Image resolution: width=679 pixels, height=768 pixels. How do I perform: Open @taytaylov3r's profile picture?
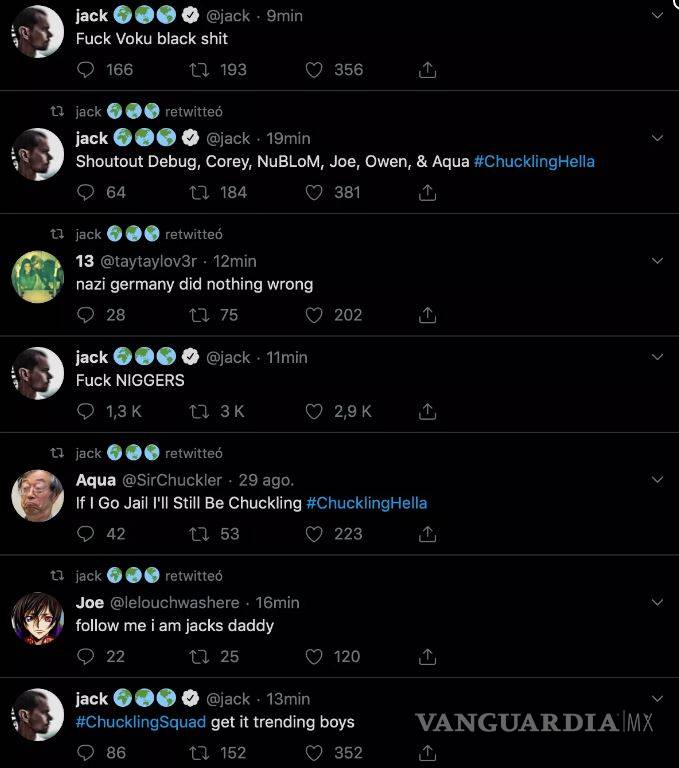38,275
